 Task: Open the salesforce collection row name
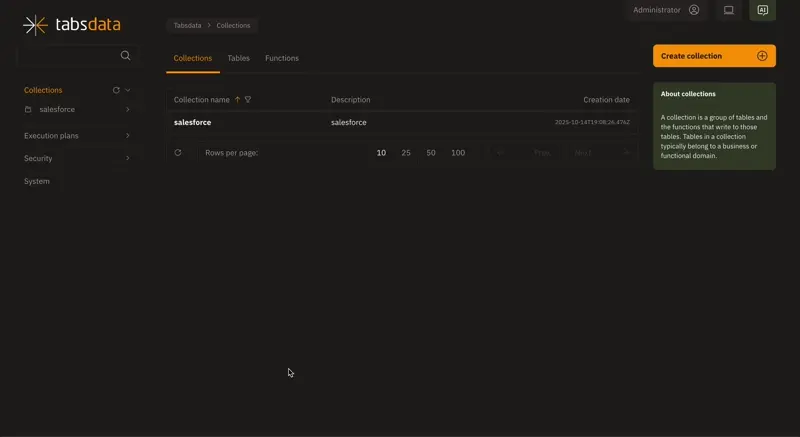pyautogui.click(x=192, y=122)
